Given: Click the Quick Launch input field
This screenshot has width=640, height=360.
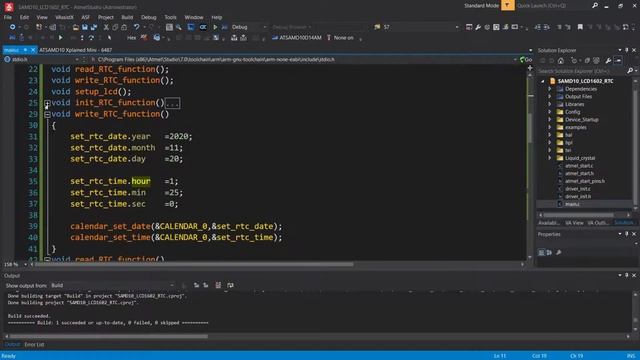Looking at the screenshot, I should (552, 6).
